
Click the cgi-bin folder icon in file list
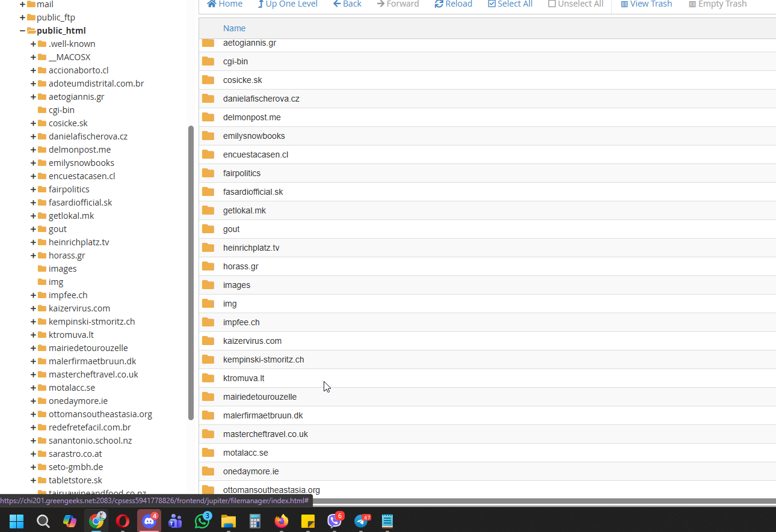click(208, 61)
